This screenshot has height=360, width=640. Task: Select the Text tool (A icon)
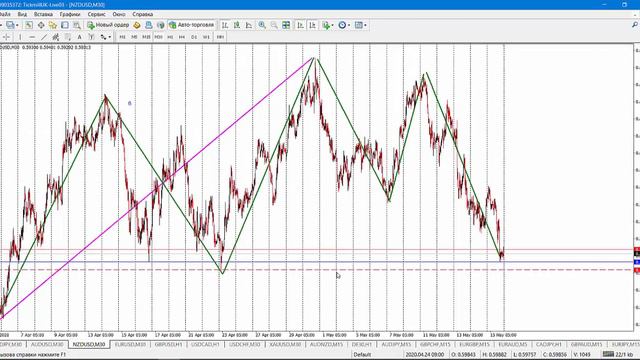80,37
